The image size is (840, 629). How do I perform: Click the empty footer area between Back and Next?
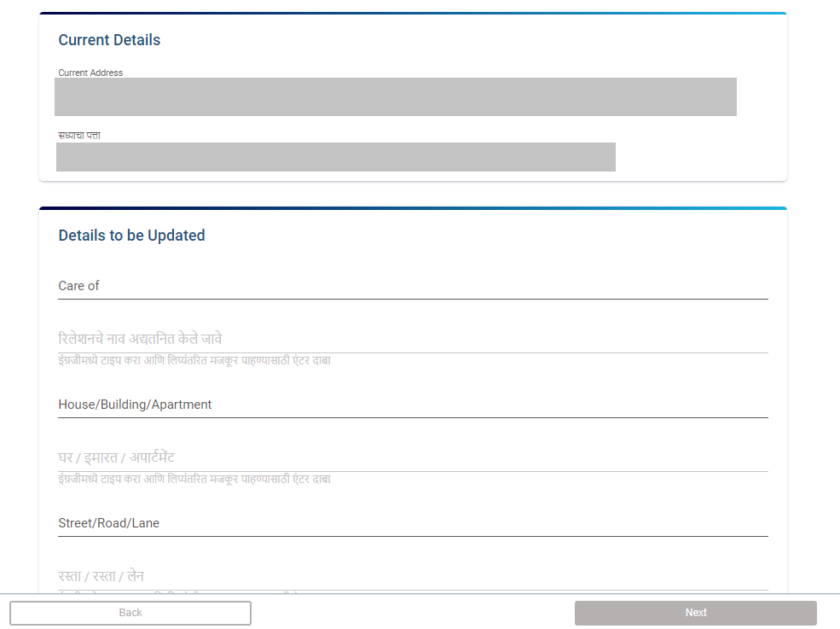(413, 613)
